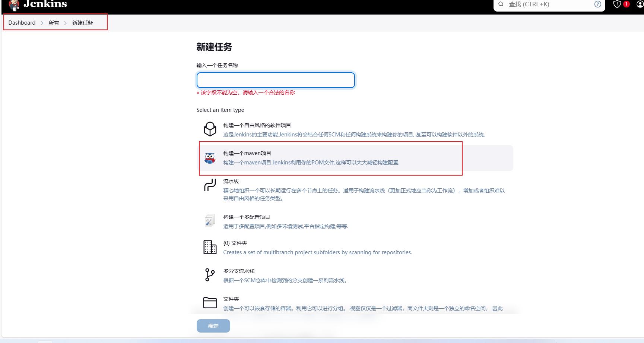
Task: Click the 根据一个SCM仓库 description text
Action: click(286, 280)
